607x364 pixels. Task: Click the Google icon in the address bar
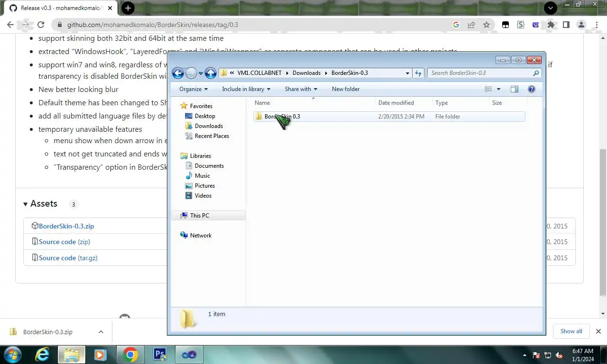456,25
